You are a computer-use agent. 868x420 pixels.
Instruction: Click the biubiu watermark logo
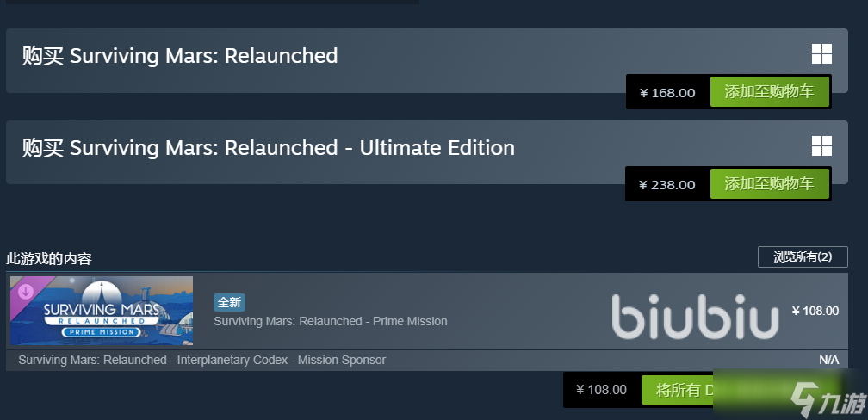pos(695,315)
